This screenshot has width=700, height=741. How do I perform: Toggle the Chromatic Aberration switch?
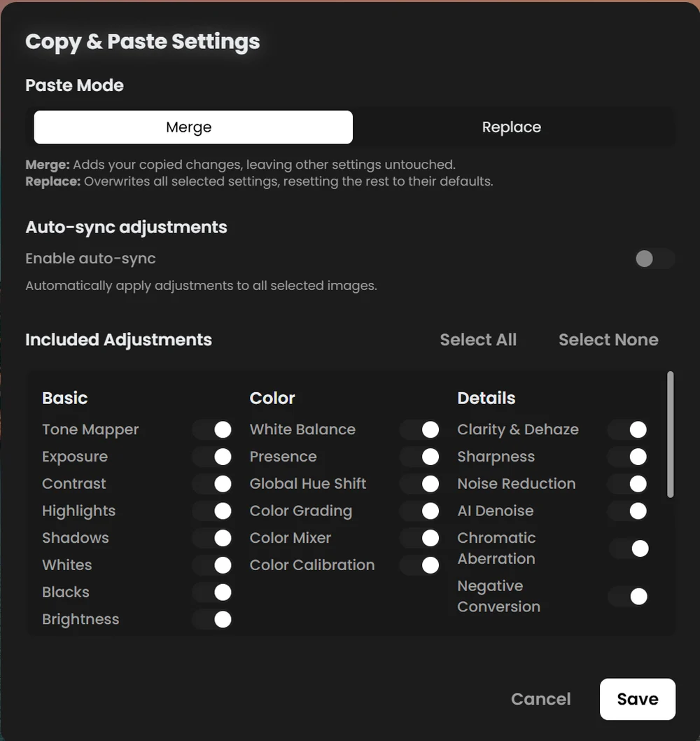point(629,548)
